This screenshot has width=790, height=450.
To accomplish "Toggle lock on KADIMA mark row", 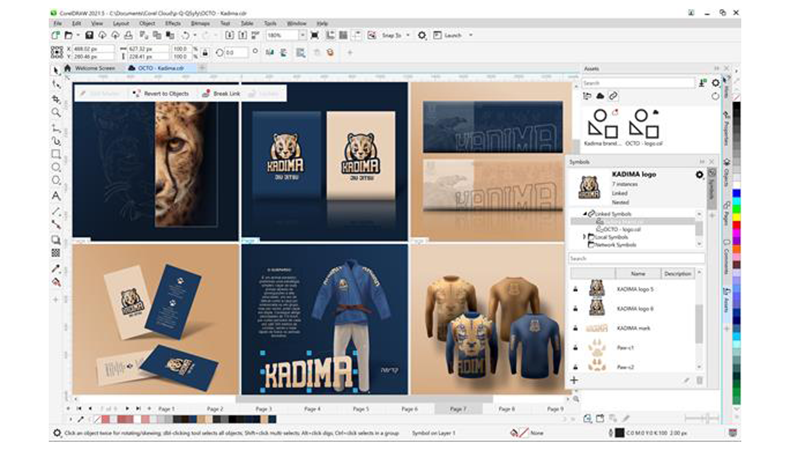I will tap(576, 328).
